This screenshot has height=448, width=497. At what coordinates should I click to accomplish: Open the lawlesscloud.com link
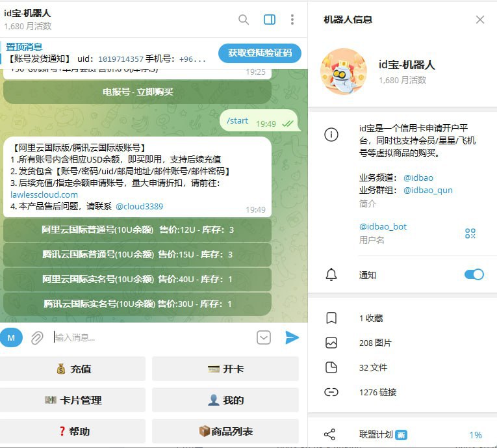tap(44, 194)
